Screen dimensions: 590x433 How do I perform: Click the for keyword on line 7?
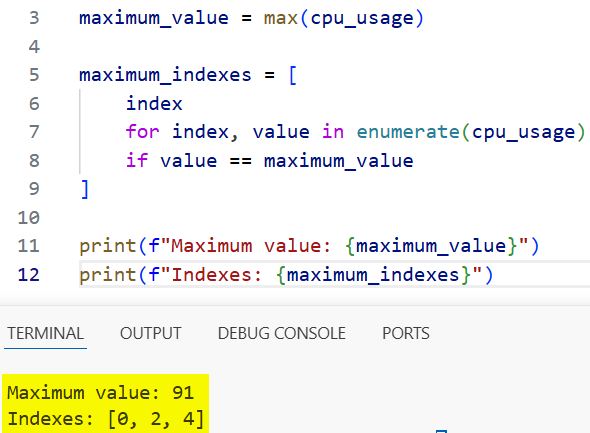point(142,132)
